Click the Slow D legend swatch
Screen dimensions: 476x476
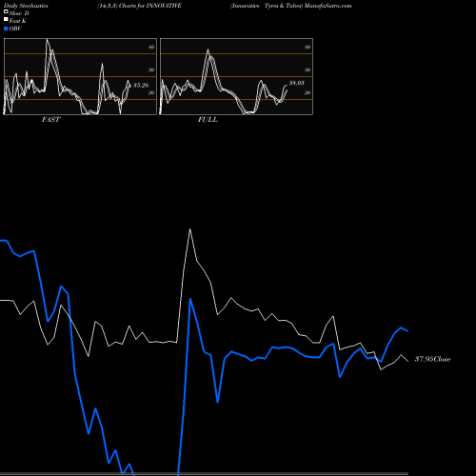(6, 11)
